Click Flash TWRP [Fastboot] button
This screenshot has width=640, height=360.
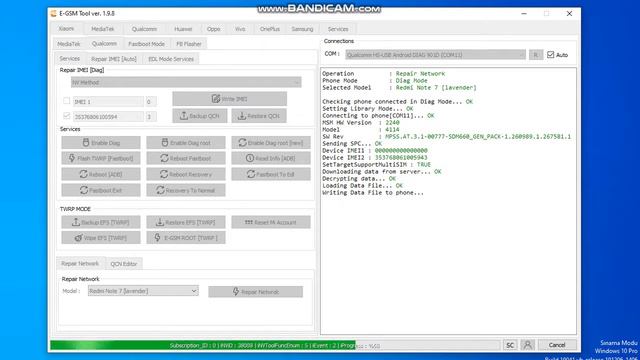(x=101, y=158)
